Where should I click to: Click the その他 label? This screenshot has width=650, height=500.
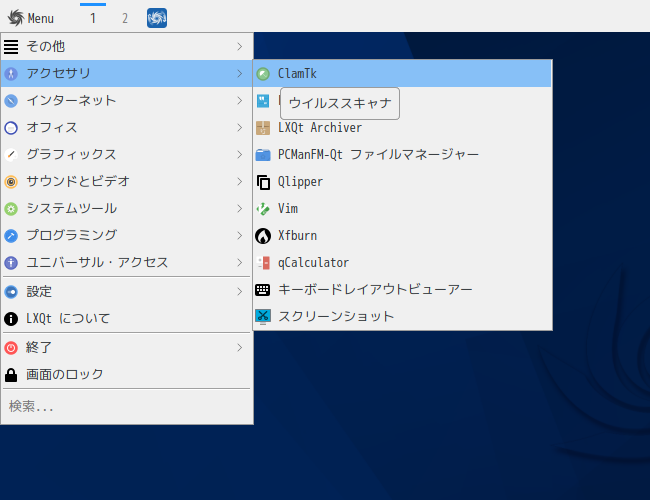(x=46, y=46)
